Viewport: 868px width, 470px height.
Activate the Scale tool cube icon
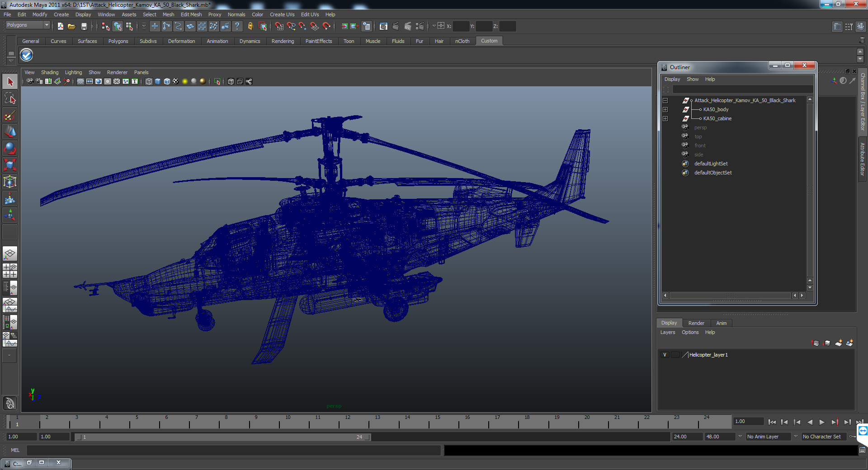[x=10, y=165]
